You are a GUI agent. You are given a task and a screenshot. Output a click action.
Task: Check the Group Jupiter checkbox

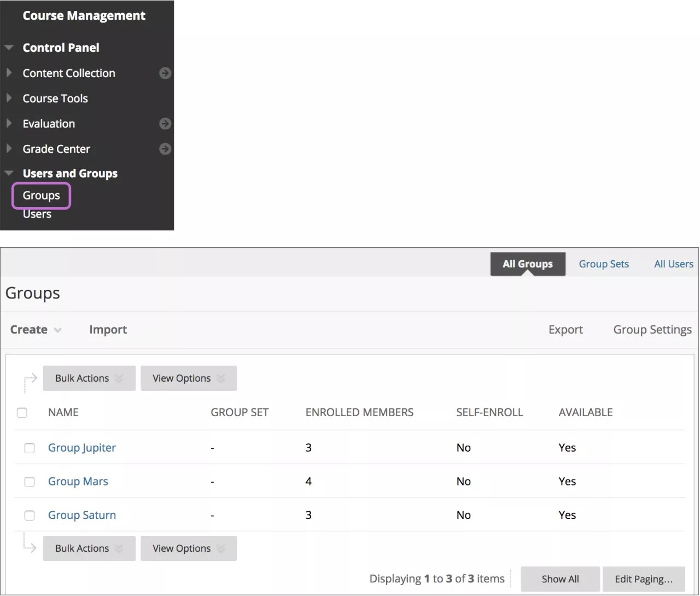(x=30, y=448)
